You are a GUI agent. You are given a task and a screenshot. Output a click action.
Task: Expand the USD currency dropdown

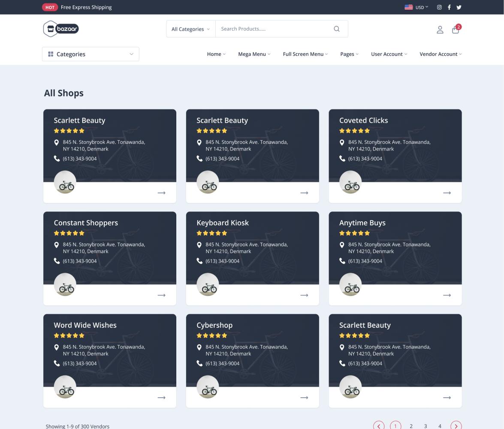coord(416,7)
